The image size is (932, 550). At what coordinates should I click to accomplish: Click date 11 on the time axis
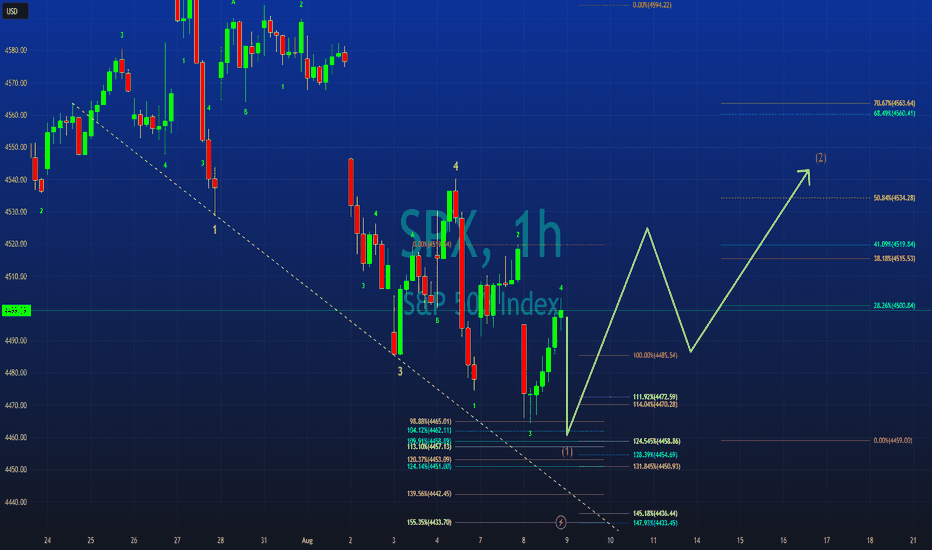tap(653, 540)
